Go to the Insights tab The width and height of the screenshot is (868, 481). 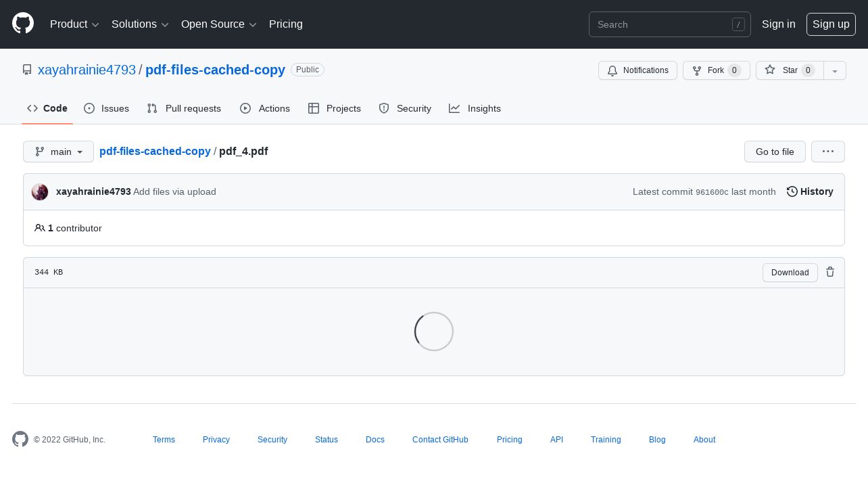[475, 108]
